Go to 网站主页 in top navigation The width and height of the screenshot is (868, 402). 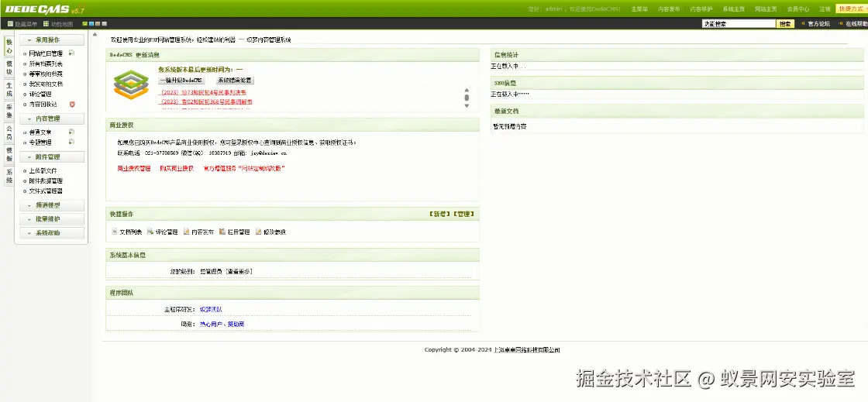coord(766,9)
